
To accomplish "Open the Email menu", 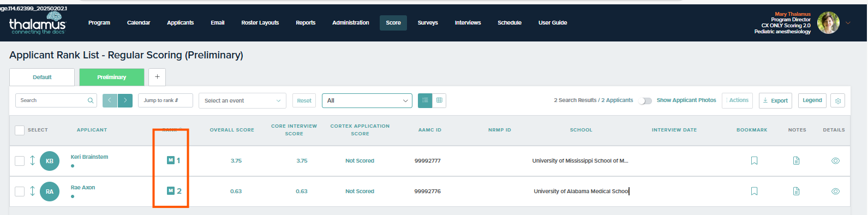I will (218, 23).
